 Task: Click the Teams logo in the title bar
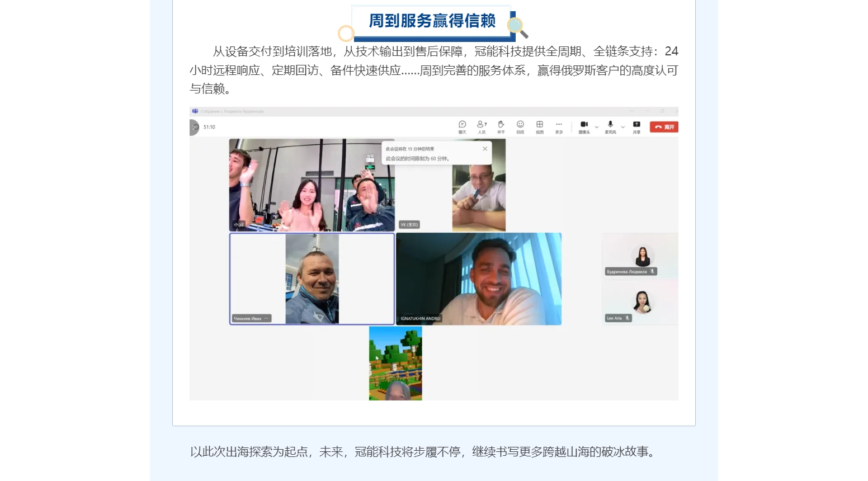[195, 111]
